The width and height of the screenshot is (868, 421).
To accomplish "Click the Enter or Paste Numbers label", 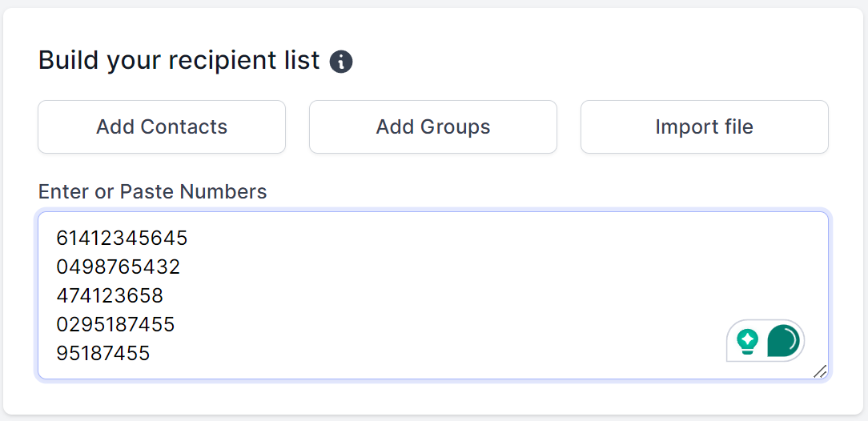I will pos(152,191).
